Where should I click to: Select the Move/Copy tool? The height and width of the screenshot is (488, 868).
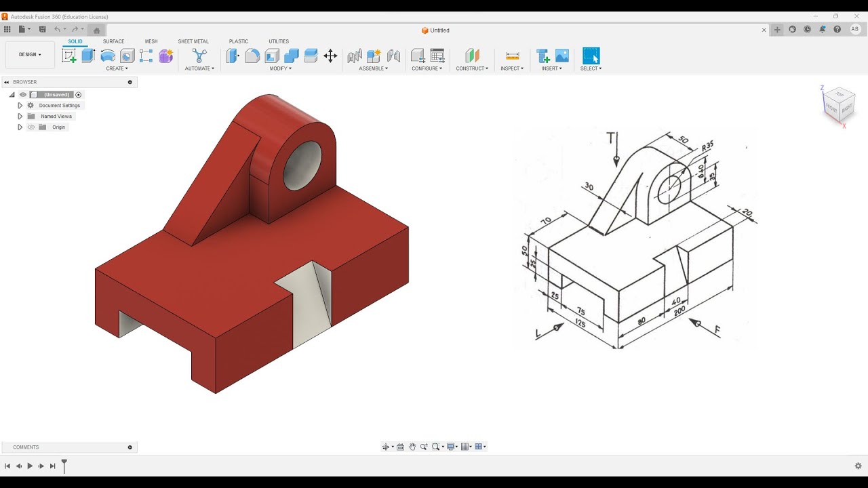point(330,56)
